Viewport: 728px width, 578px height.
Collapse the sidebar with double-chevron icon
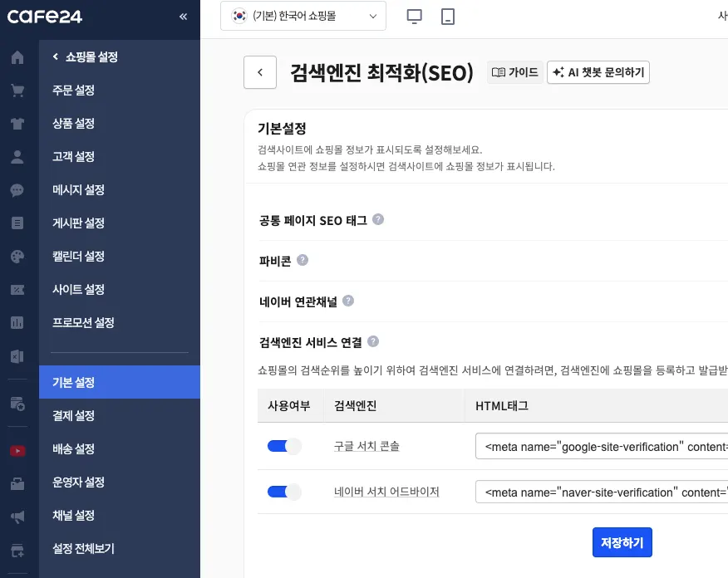pyautogui.click(x=184, y=17)
